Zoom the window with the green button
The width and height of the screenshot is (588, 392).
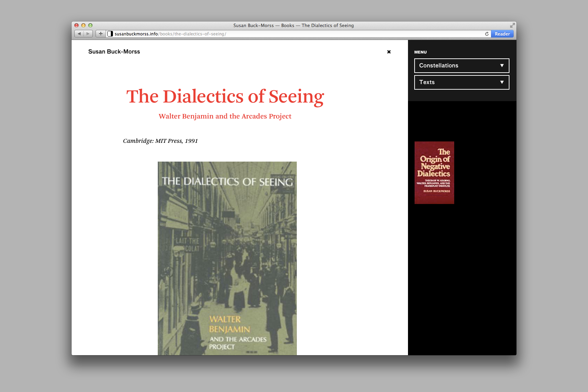[x=90, y=25]
